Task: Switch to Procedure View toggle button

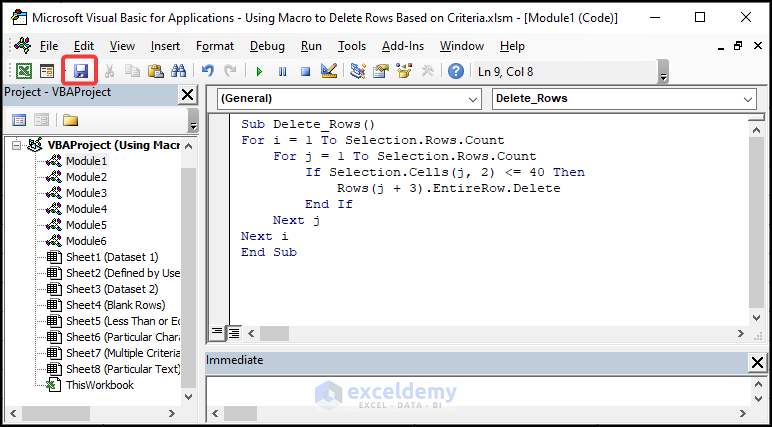Action: tap(217, 333)
